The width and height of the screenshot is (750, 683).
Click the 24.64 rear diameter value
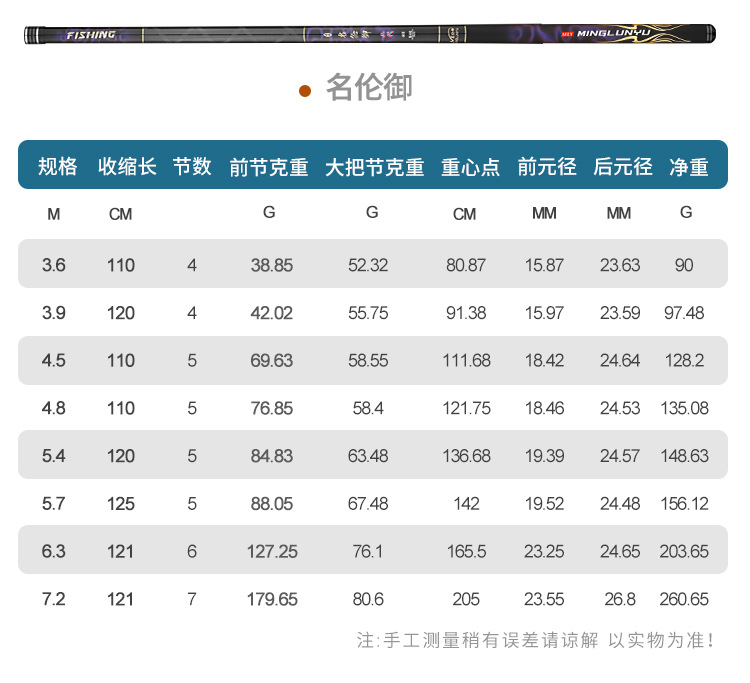(620, 360)
